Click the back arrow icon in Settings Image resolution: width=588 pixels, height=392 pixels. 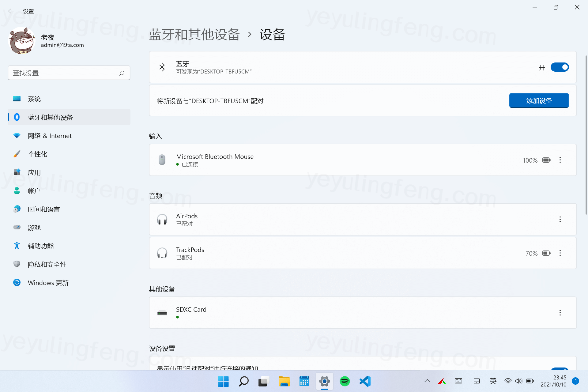point(11,11)
